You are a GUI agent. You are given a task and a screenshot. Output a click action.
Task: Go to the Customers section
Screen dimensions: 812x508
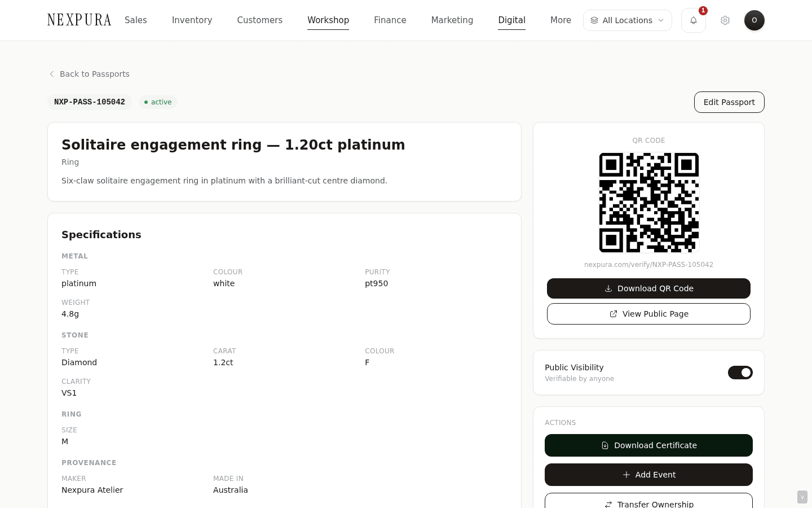pos(260,20)
